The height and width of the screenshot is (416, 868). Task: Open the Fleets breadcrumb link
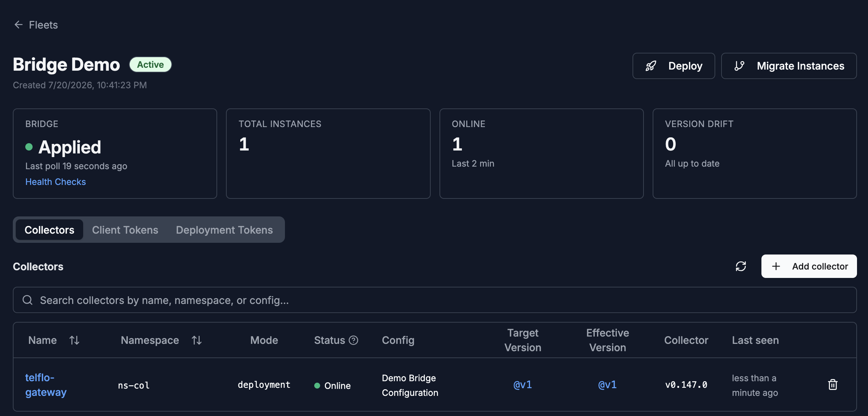[43, 25]
